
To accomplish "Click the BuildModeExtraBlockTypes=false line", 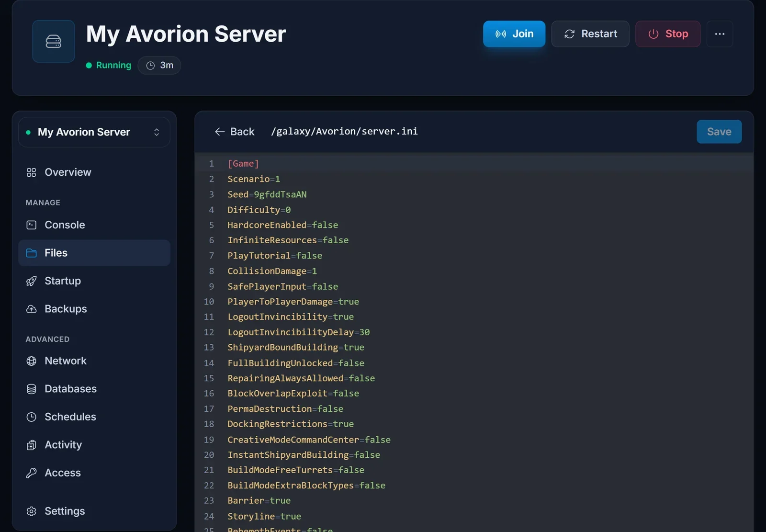I will 306,486.
